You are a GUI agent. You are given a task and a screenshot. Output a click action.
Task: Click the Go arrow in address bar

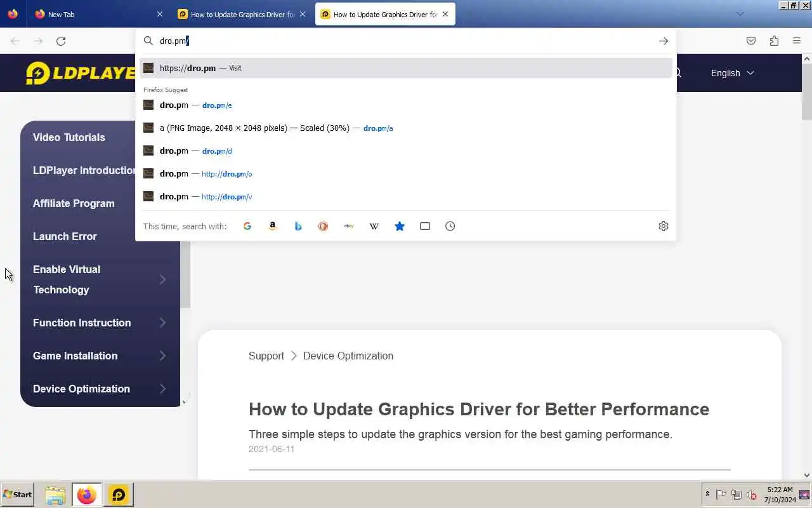(x=664, y=41)
